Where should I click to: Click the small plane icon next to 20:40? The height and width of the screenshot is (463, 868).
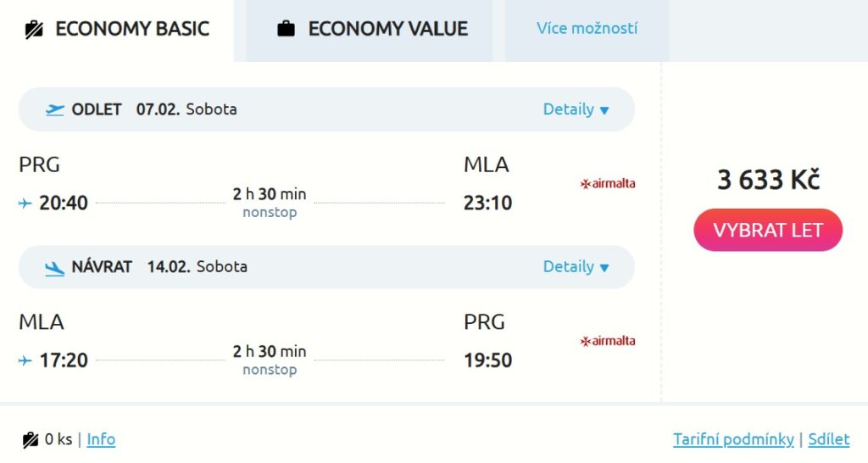[x=25, y=204]
